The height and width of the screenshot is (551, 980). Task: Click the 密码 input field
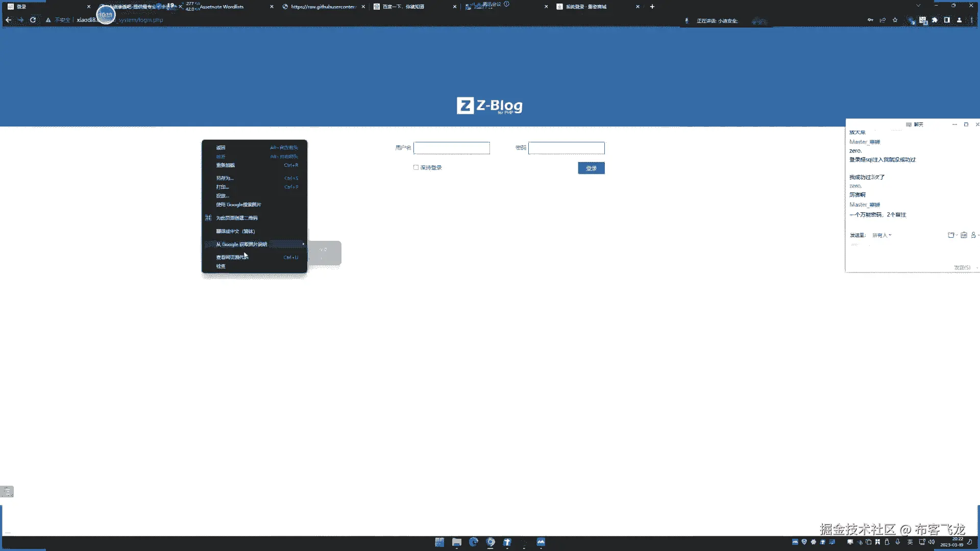click(566, 148)
